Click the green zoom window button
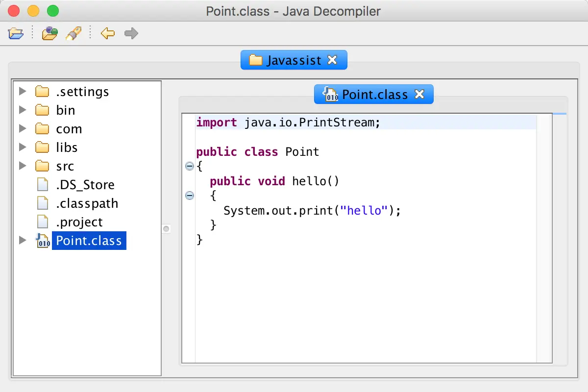Viewport: 588px width, 392px height. [52, 11]
